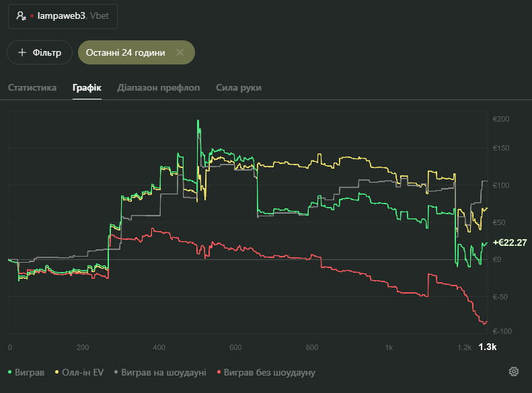Click the 1.3k hands count label
The image size is (532, 393).
click(487, 347)
